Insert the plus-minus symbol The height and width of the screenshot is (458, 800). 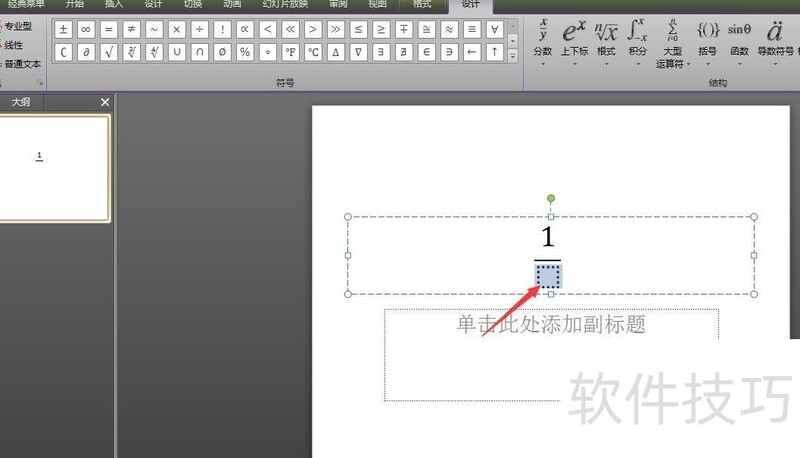pos(63,30)
